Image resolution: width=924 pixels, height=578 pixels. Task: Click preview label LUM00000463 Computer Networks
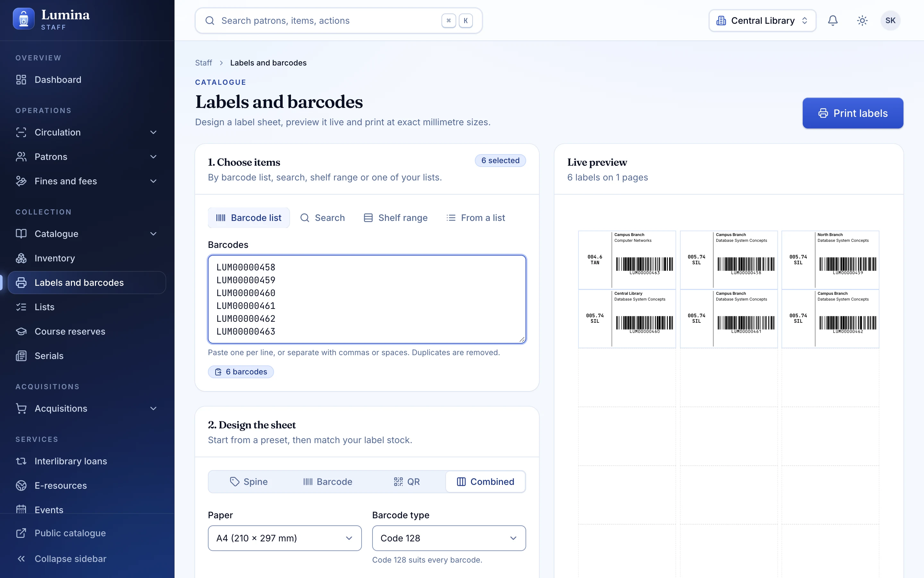tap(627, 260)
